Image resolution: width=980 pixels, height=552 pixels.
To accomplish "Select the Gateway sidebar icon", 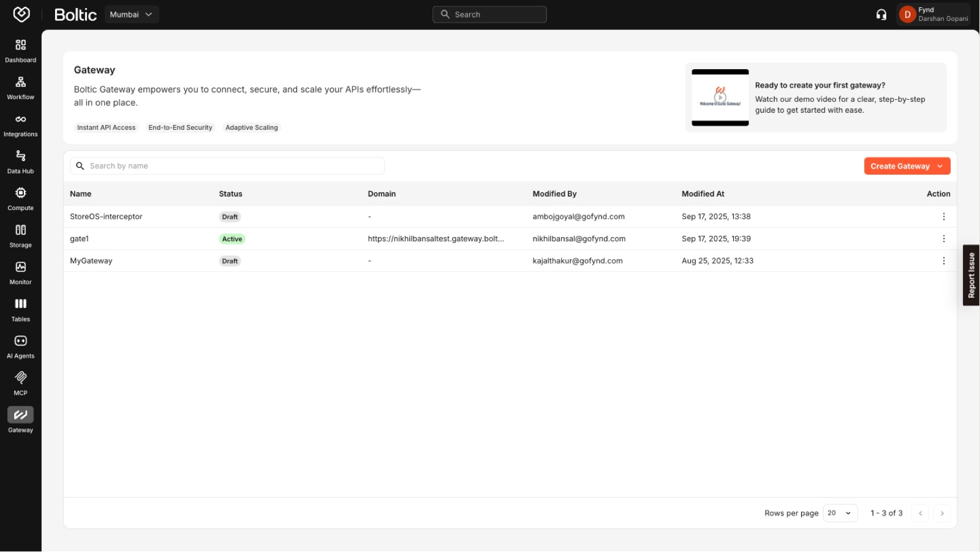I will click(x=21, y=415).
